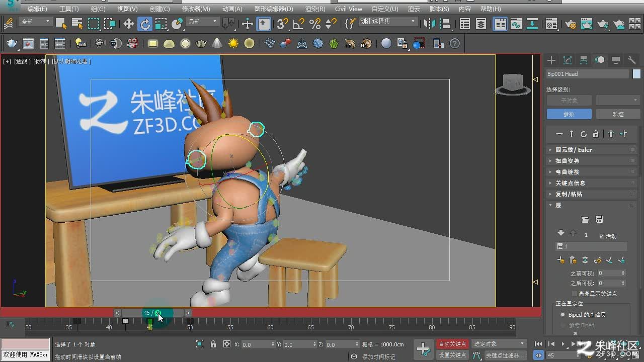Open the 局部 coordinate system dropdown
The width and height of the screenshot is (644, 362).
[x=203, y=22]
